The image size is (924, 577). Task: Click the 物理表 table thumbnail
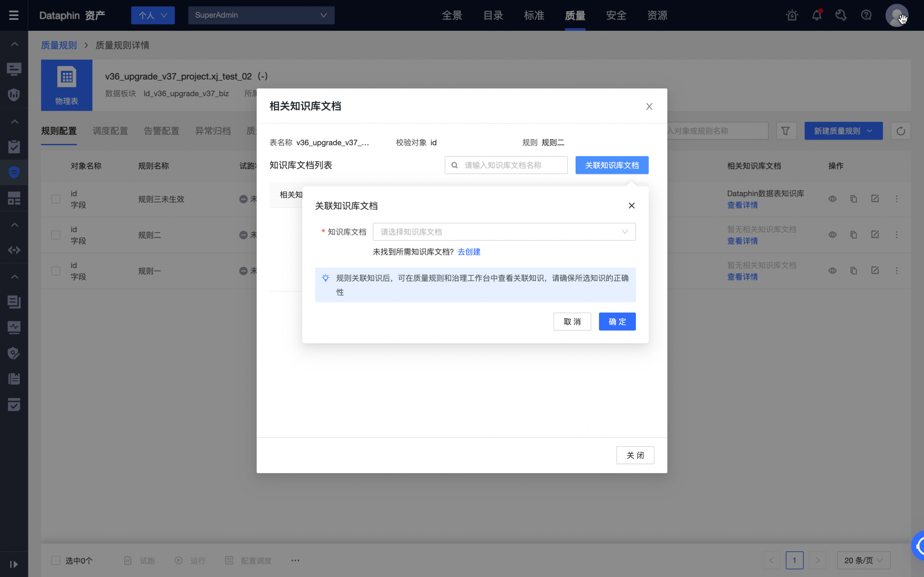tap(66, 85)
